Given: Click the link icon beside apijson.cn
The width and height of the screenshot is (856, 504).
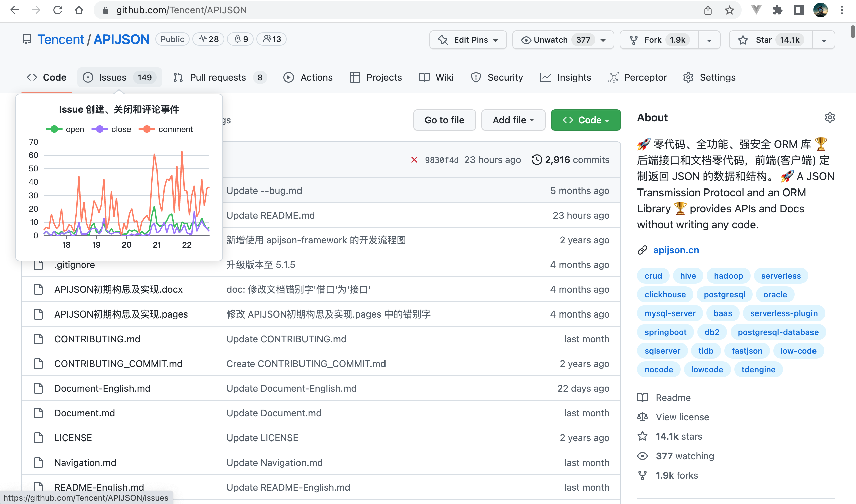Looking at the screenshot, I should (x=642, y=250).
